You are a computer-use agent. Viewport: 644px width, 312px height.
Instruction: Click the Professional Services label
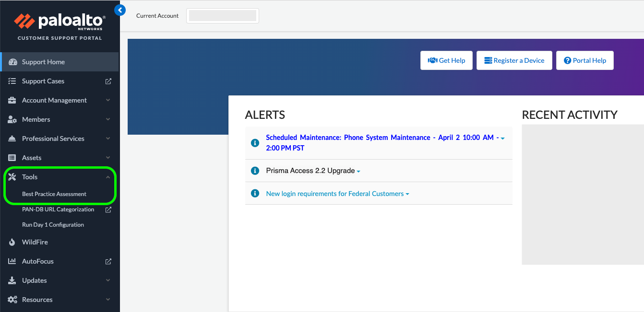click(53, 139)
